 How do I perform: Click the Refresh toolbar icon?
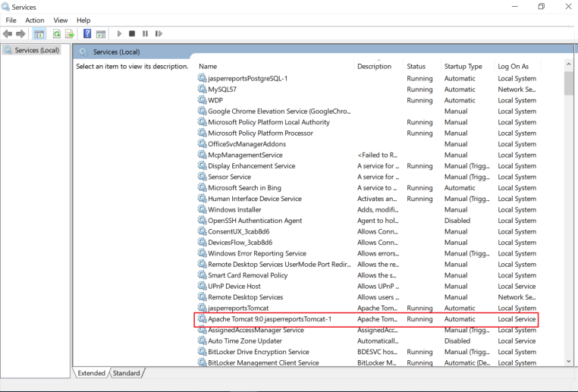coord(57,34)
